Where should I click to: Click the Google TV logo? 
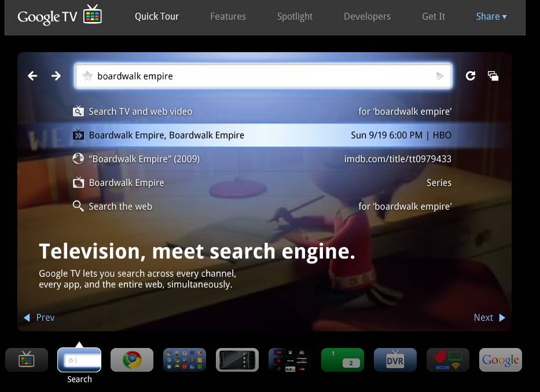pyautogui.click(x=59, y=16)
